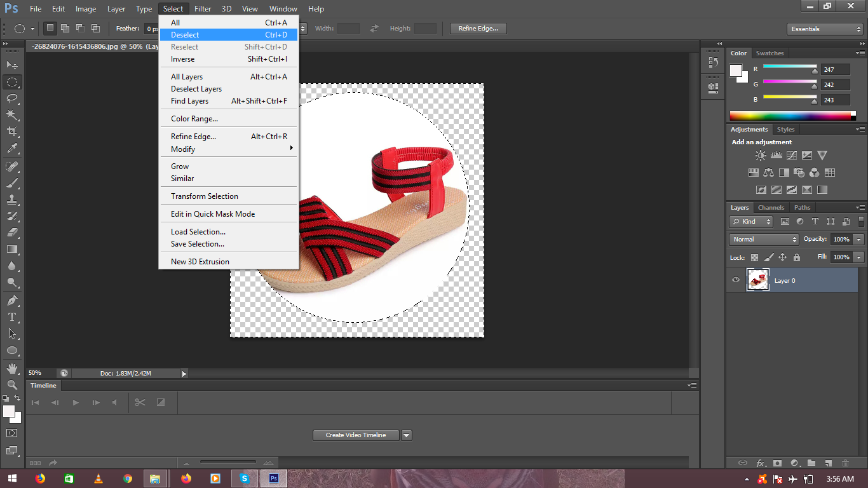
Task: Open the Kind layer filter dropdown
Action: point(751,222)
